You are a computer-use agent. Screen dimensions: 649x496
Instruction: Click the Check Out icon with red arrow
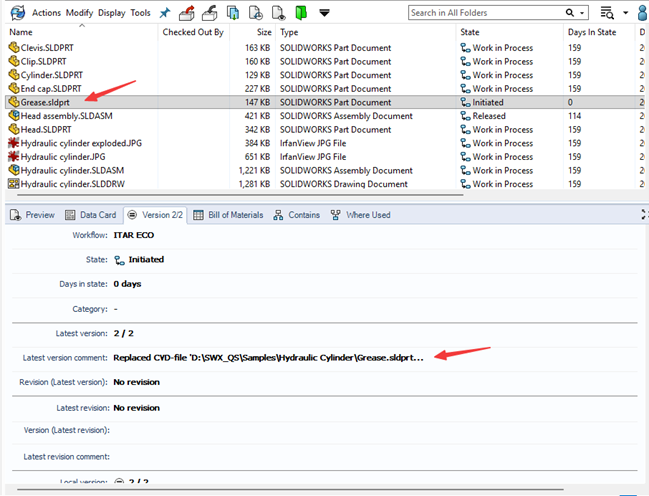[x=187, y=13]
